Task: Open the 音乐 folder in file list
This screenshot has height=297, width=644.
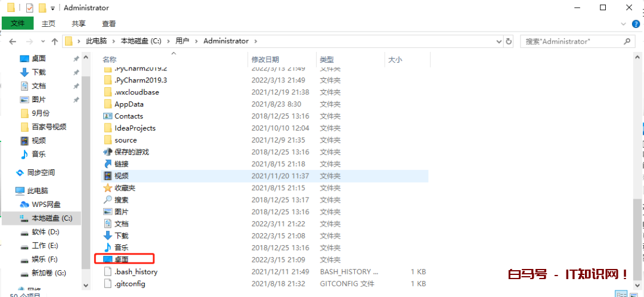Action: [120, 247]
